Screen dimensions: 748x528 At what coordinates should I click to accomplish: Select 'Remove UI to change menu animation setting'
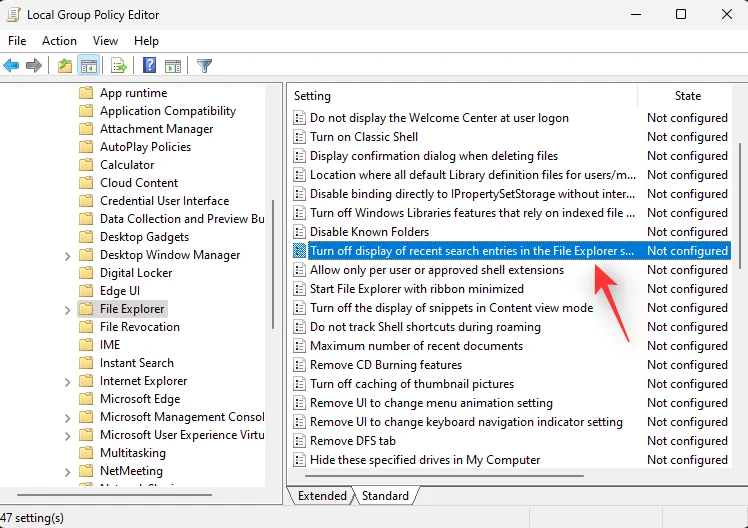coord(431,403)
